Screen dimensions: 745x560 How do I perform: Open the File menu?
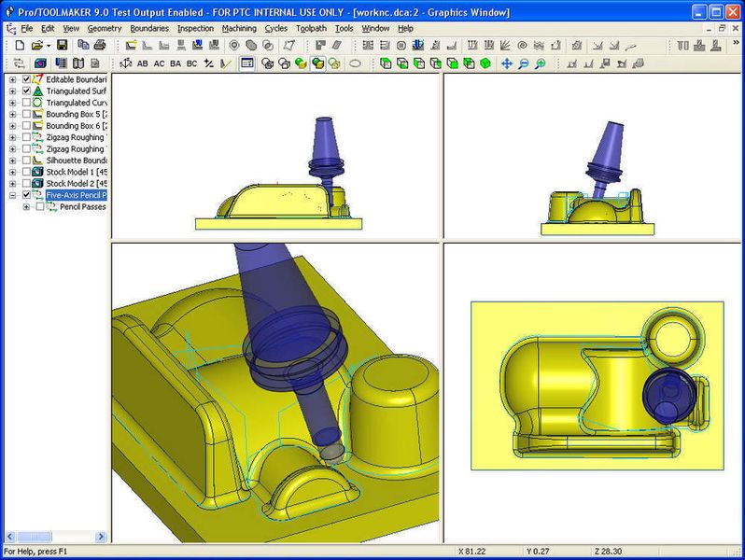pos(26,29)
